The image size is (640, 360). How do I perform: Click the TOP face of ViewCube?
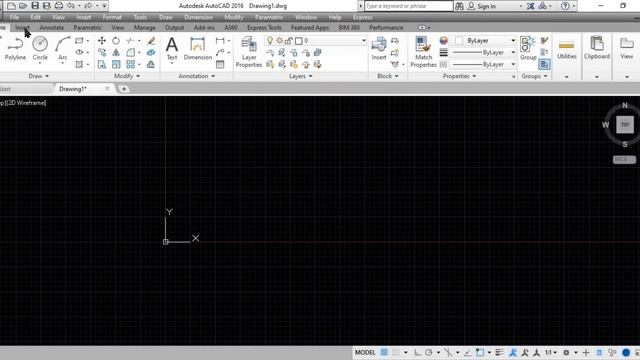[x=625, y=125]
